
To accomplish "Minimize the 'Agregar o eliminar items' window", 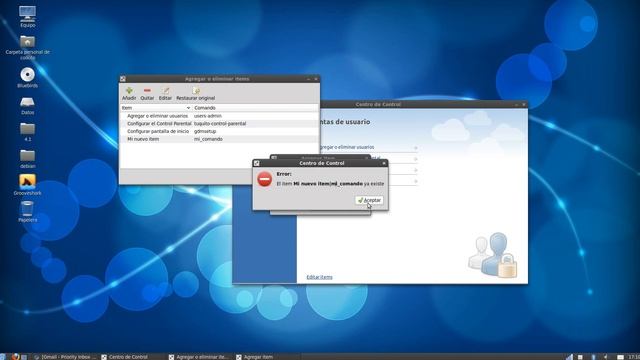I will 309,79.
